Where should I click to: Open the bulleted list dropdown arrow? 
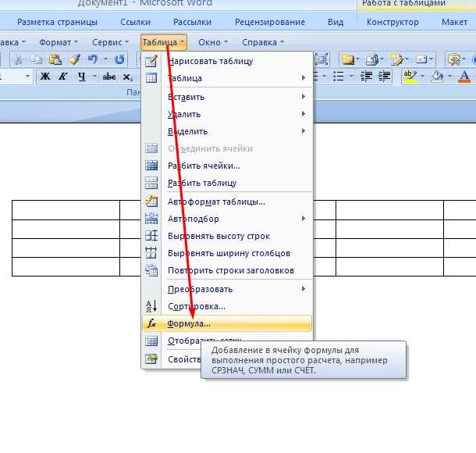[351, 77]
